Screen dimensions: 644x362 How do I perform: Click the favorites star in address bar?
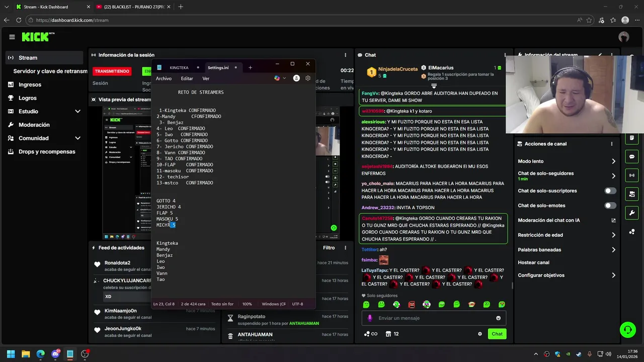pos(589,20)
